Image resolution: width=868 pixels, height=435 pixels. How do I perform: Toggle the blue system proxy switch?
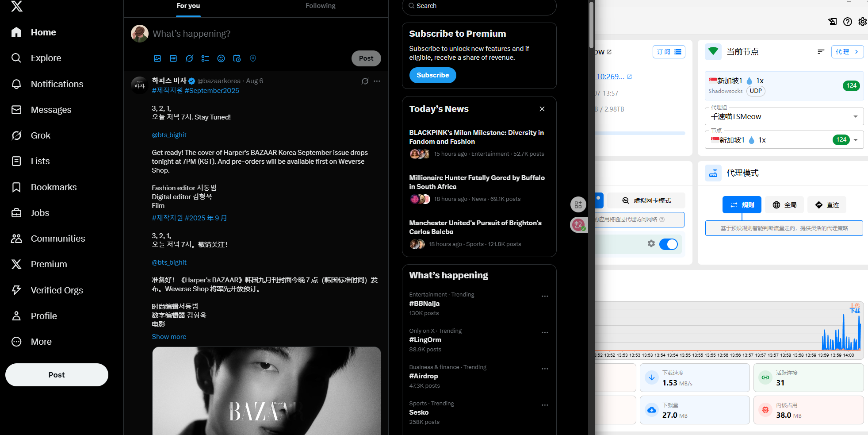pyautogui.click(x=668, y=244)
